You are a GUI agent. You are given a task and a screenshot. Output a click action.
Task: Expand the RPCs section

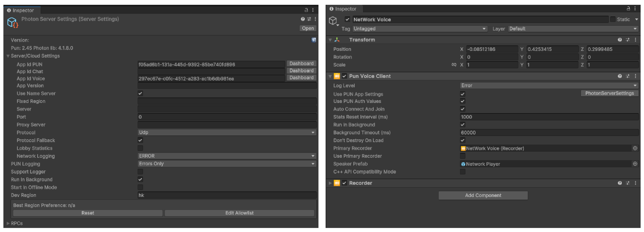8,223
